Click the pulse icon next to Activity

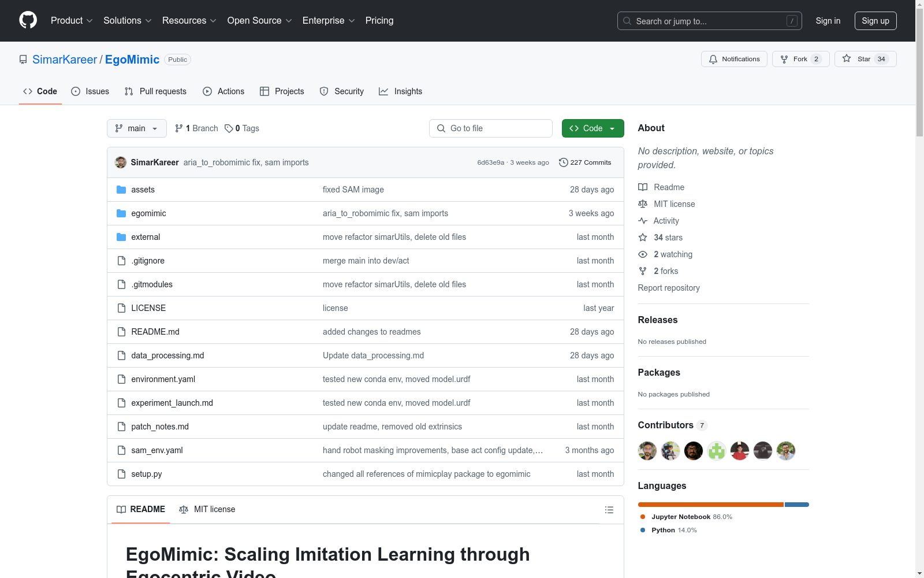(643, 221)
